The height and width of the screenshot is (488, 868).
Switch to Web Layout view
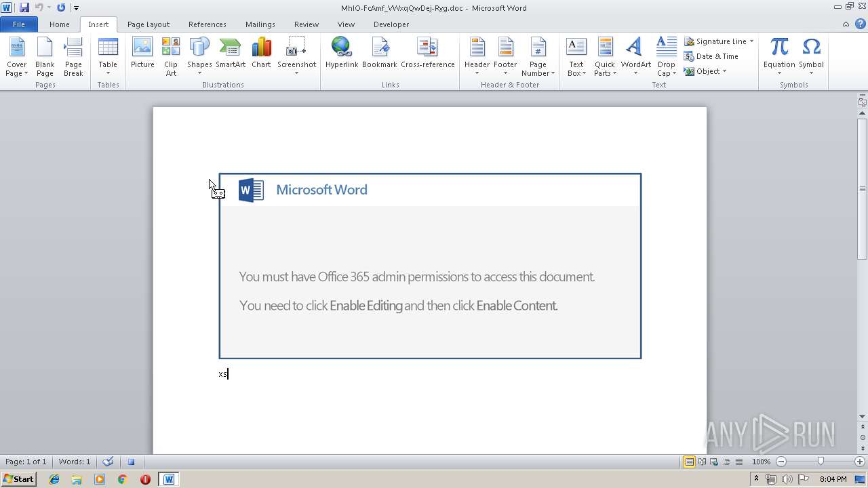(714, 462)
